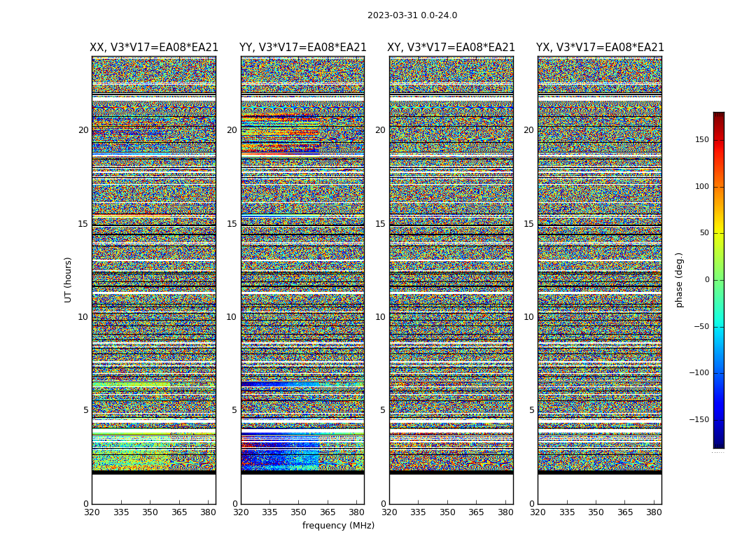Viewport: 735px width, 560px height.
Task: Click the 365 frequency tick under YX panel
Action: [x=625, y=512]
